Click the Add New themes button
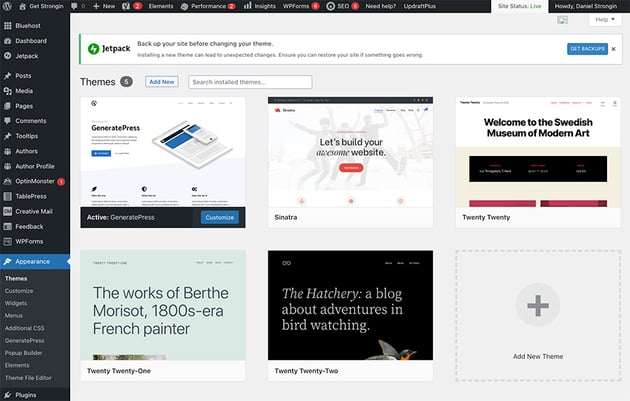 [162, 82]
